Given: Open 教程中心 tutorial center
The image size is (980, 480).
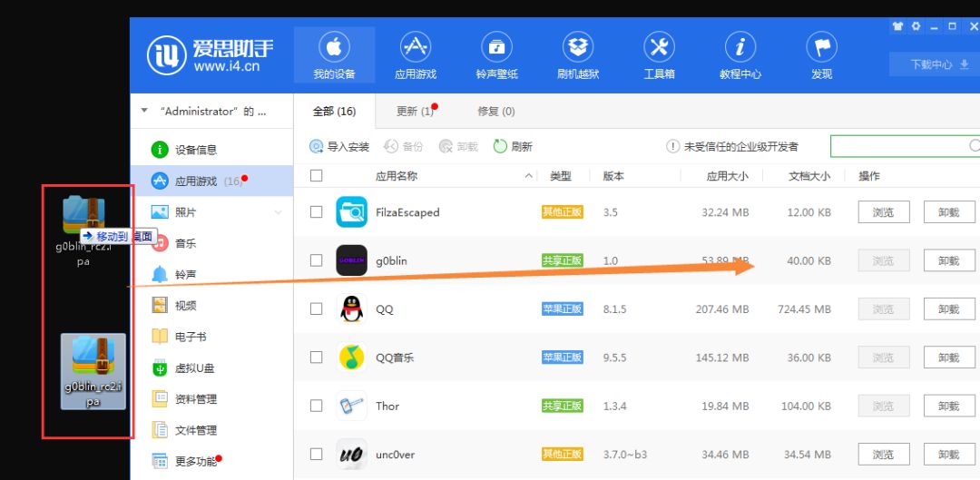Looking at the screenshot, I should [x=740, y=55].
